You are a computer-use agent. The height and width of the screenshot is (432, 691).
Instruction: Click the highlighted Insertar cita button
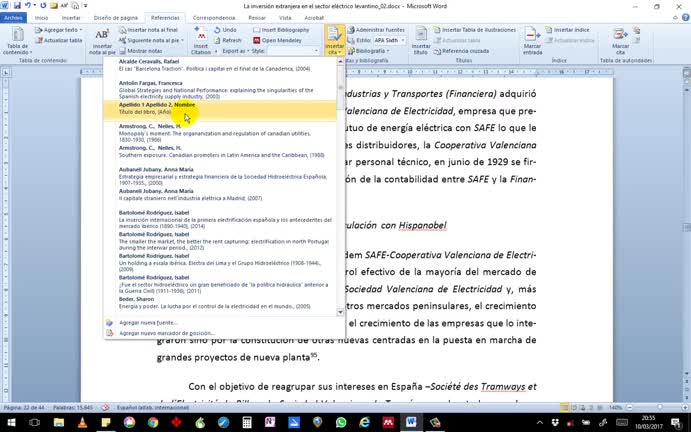334,40
